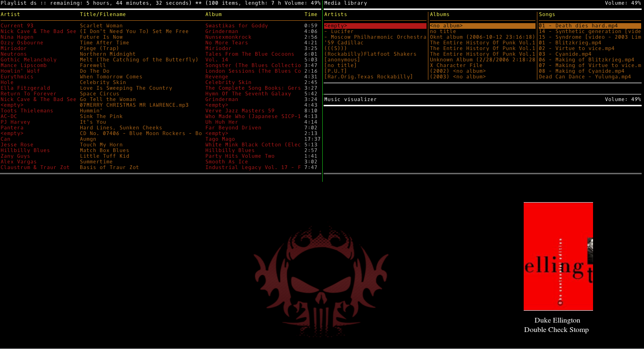Select 'Northern Midnight' in the playlist
The image size is (644, 349).
(x=160, y=54)
